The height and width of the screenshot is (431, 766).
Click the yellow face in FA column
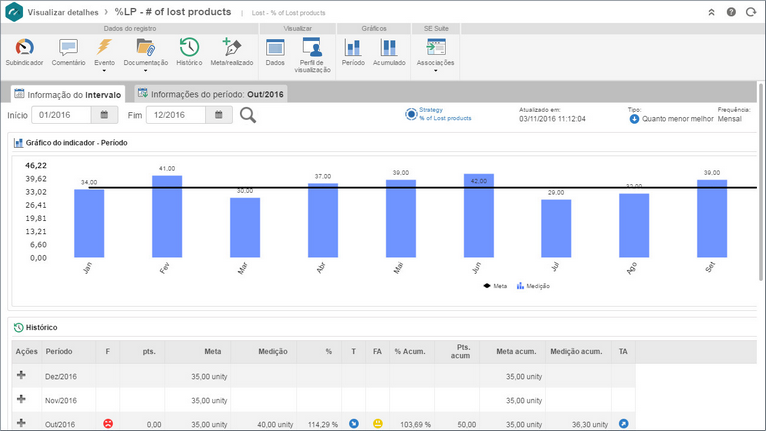[378, 424]
